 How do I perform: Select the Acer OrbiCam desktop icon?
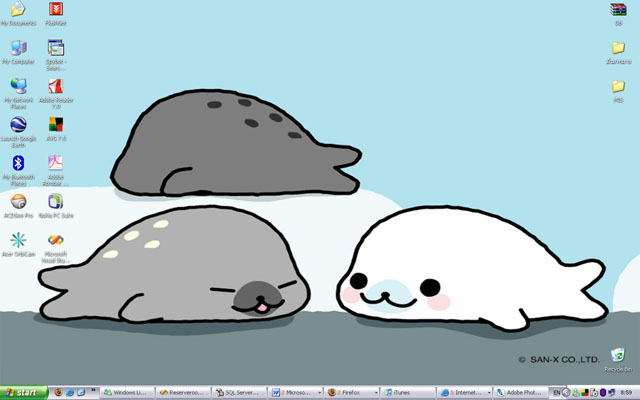click(x=18, y=244)
